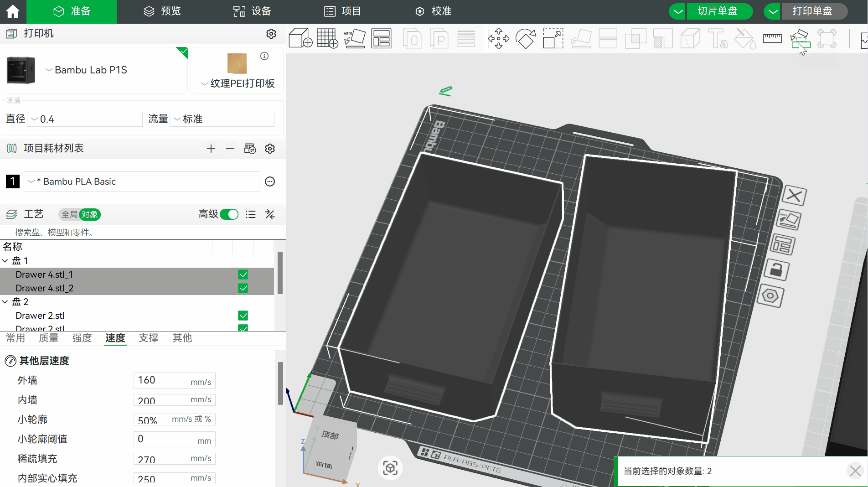The image size is (868, 487).
Task: Select the text emboss tool icon
Action: [x=717, y=38]
